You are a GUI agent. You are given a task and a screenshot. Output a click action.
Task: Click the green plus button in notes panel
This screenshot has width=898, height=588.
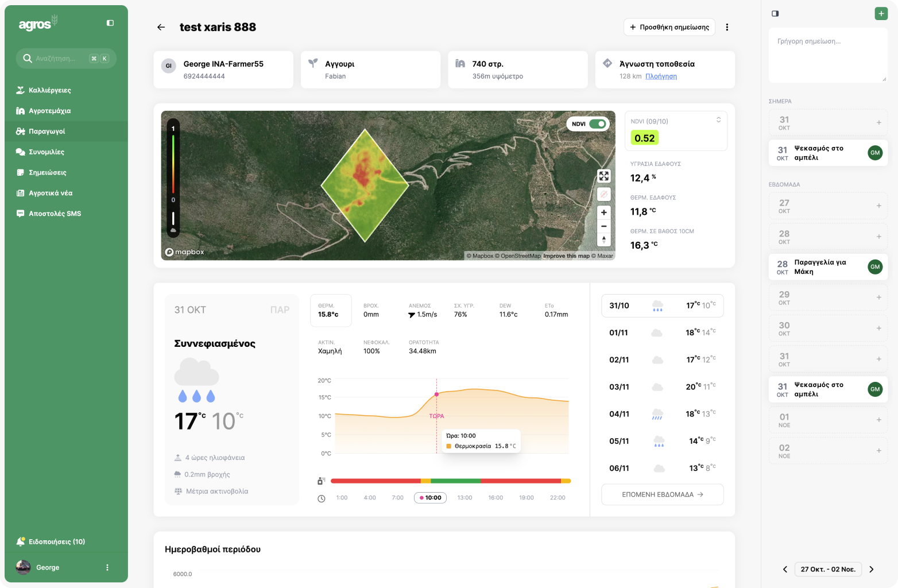tap(881, 13)
